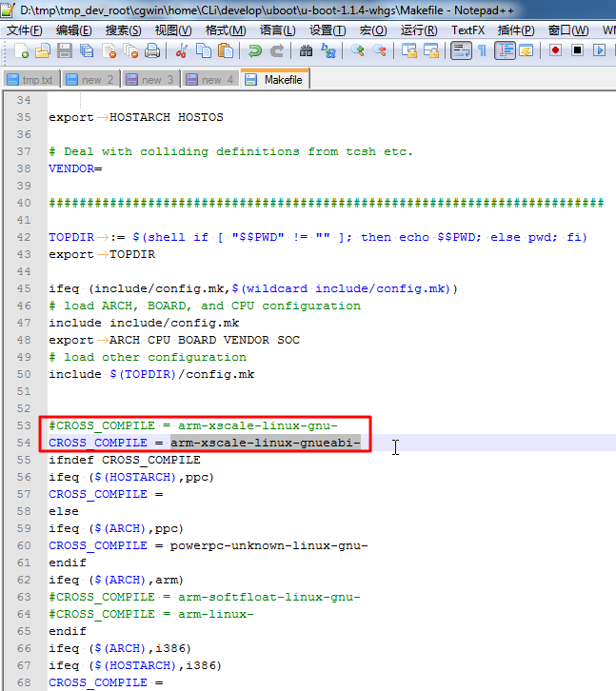Click the Synchronize horizontal scrolling icon
Viewport: 616px width, 691px height.
coord(430,50)
